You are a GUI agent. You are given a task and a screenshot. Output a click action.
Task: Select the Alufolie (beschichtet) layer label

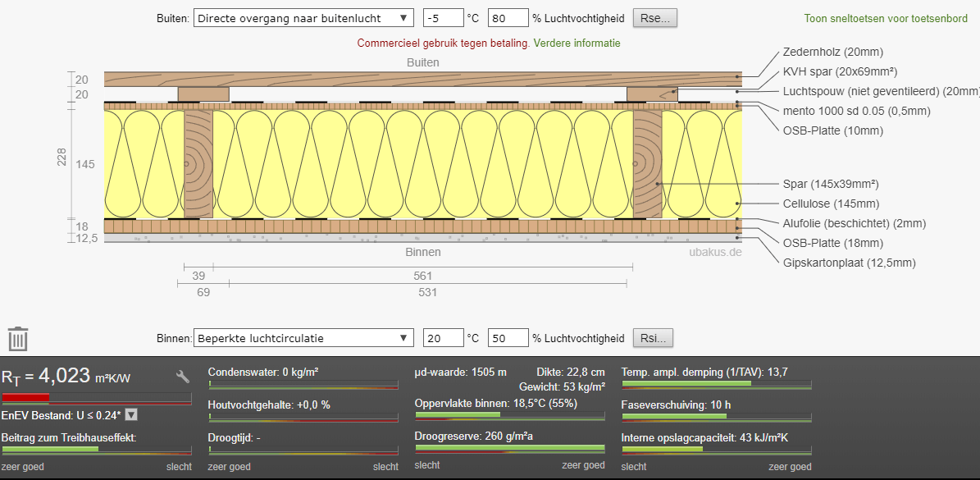[x=854, y=223]
